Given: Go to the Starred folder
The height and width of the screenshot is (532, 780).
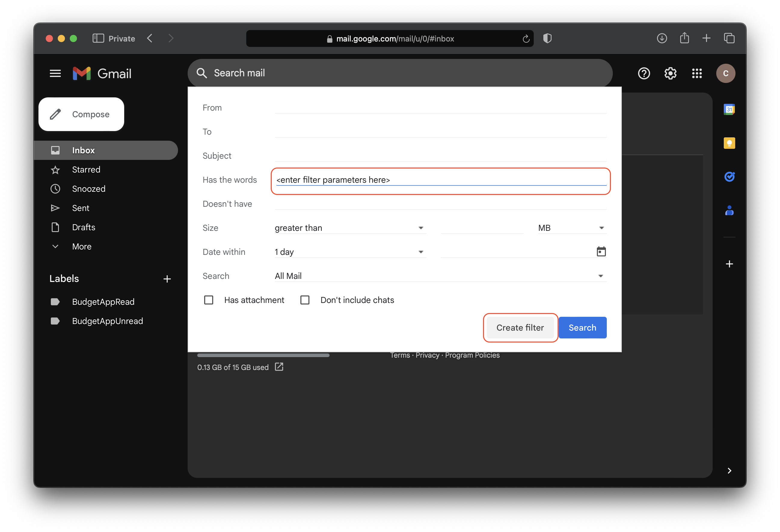Looking at the screenshot, I should click(x=86, y=170).
